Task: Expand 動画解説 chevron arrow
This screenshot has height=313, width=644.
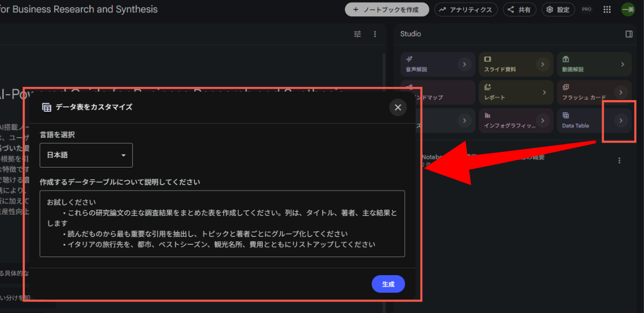Action: tap(623, 64)
